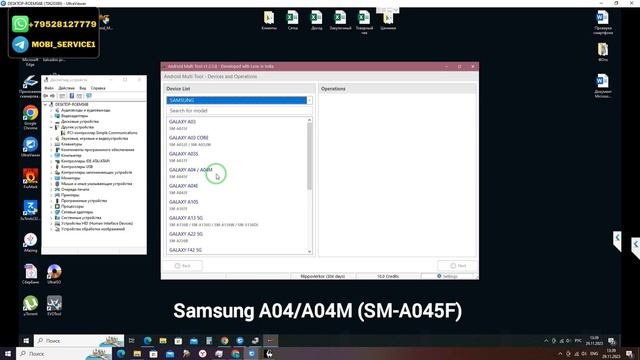Screen dimensions: 640x360
Task: Click the Next button in Android Multi Tool
Action: (x=457, y=266)
